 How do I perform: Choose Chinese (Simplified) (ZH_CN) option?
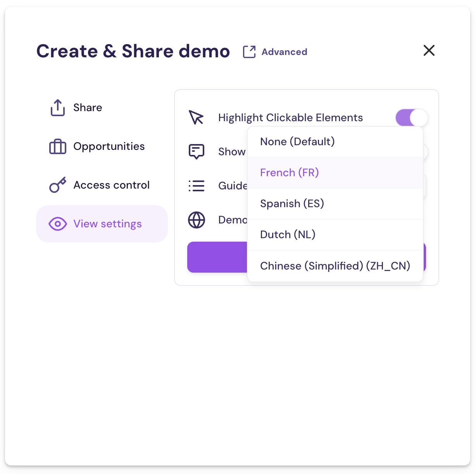coord(335,266)
